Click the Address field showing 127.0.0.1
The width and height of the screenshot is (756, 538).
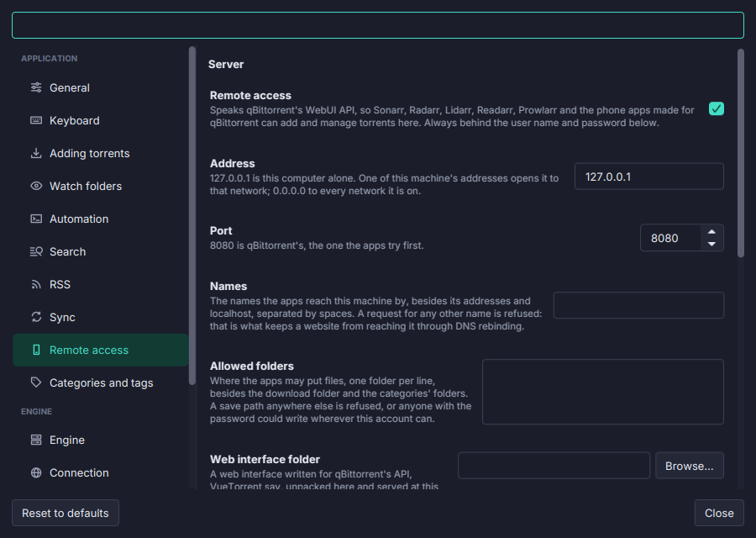649,177
